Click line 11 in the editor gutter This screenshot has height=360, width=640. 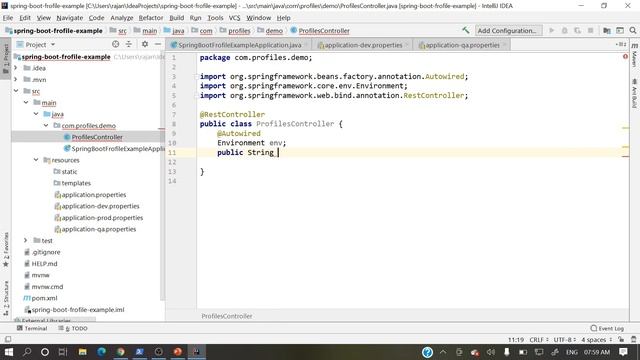pyautogui.click(x=172, y=153)
